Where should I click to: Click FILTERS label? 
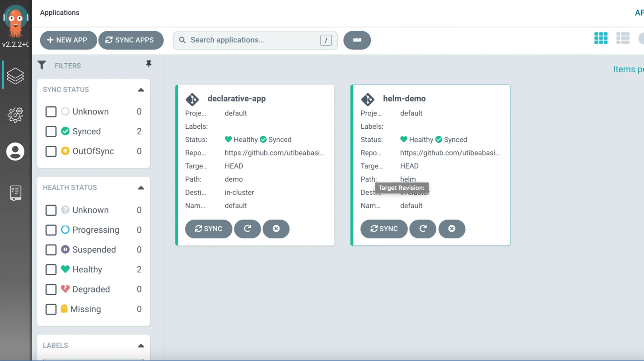(68, 66)
